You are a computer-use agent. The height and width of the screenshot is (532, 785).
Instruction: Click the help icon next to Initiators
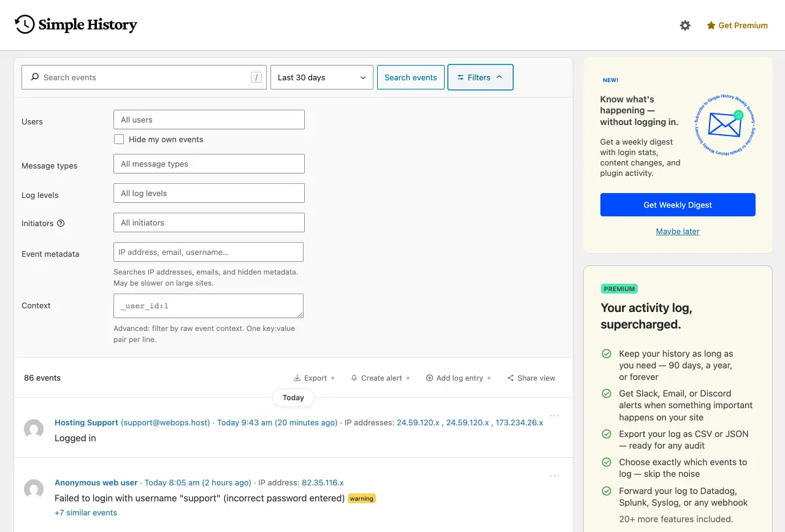coord(61,223)
